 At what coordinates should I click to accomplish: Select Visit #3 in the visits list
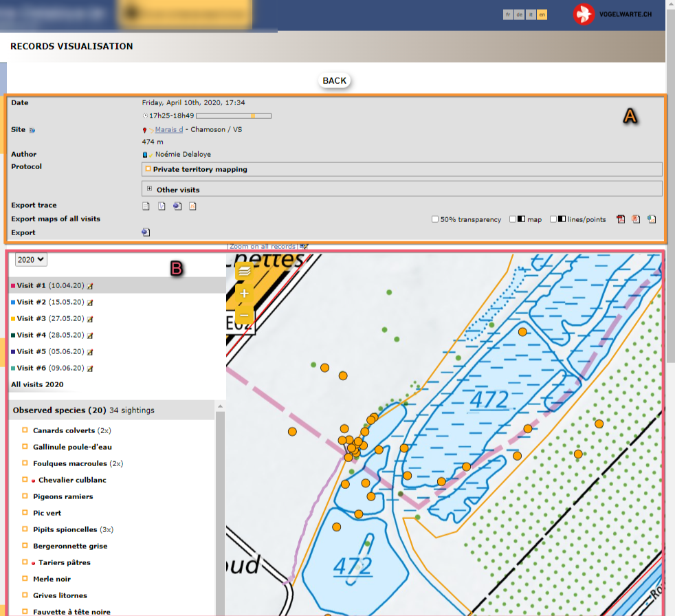click(x=40, y=319)
